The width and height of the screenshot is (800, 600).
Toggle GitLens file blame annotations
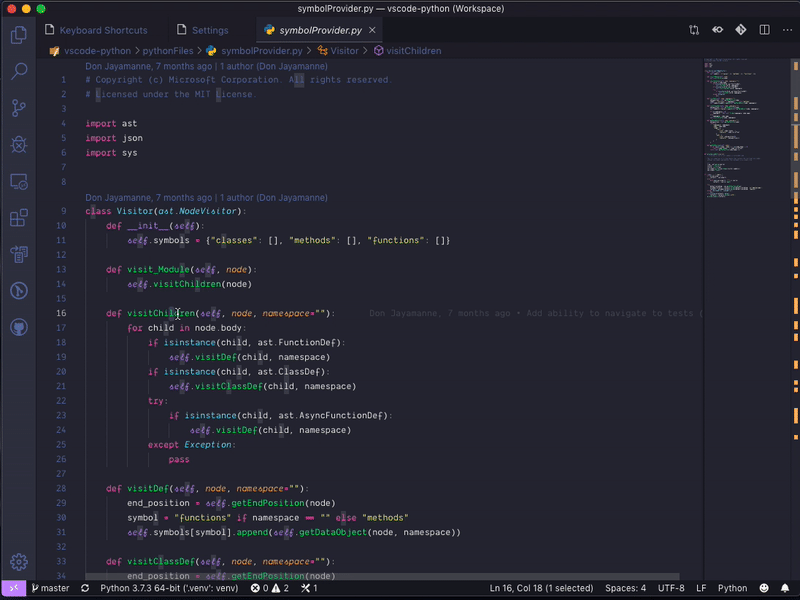(717, 30)
